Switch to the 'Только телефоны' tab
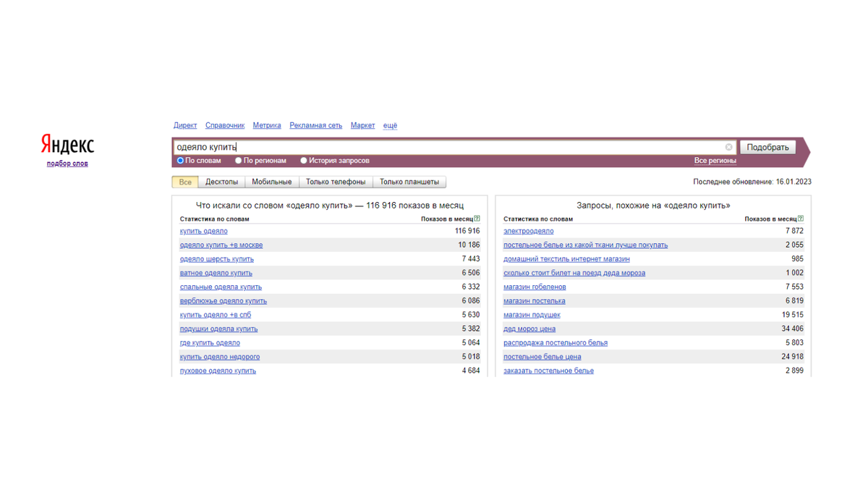Image resolution: width=868 pixels, height=498 pixels. [x=336, y=182]
